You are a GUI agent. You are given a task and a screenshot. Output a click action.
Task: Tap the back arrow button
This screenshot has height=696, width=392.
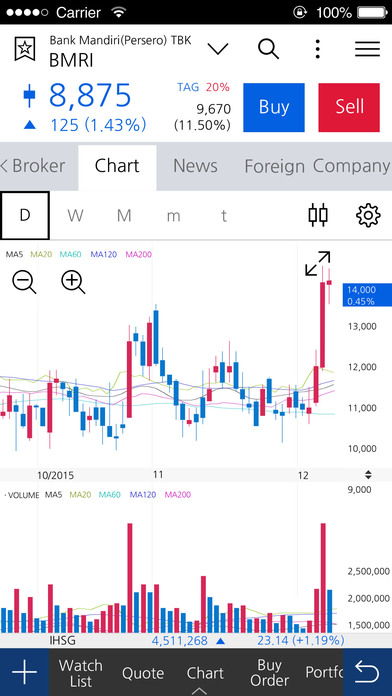[368, 672]
